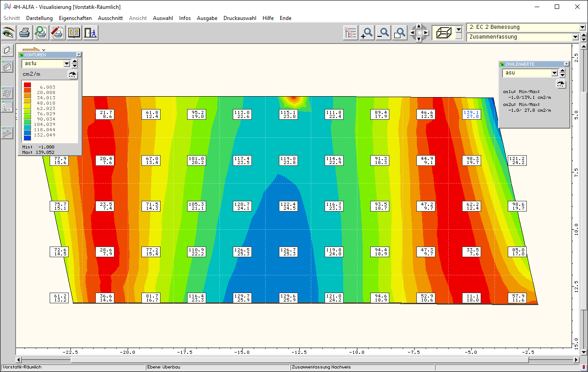
Task: Open the open-book documentation icon
Action: [x=74, y=32]
